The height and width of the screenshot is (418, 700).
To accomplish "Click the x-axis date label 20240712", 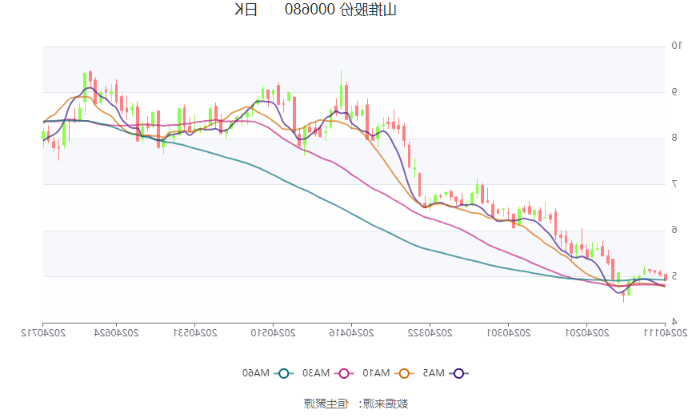I will pos(43,333).
